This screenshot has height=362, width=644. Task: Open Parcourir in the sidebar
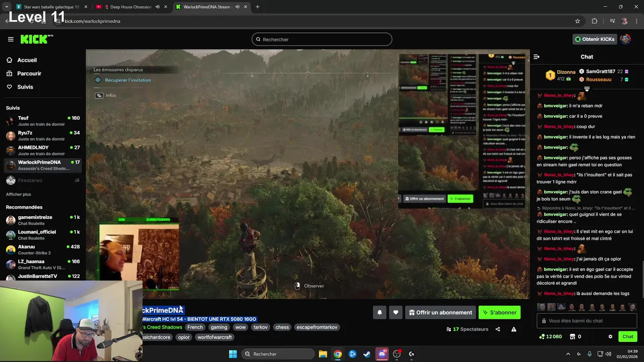pyautogui.click(x=29, y=73)
